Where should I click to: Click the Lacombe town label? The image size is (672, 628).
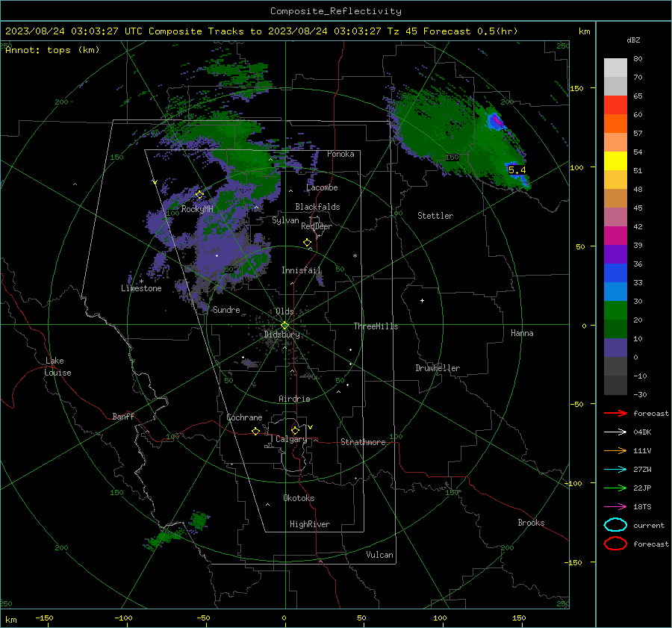[322, 187]
